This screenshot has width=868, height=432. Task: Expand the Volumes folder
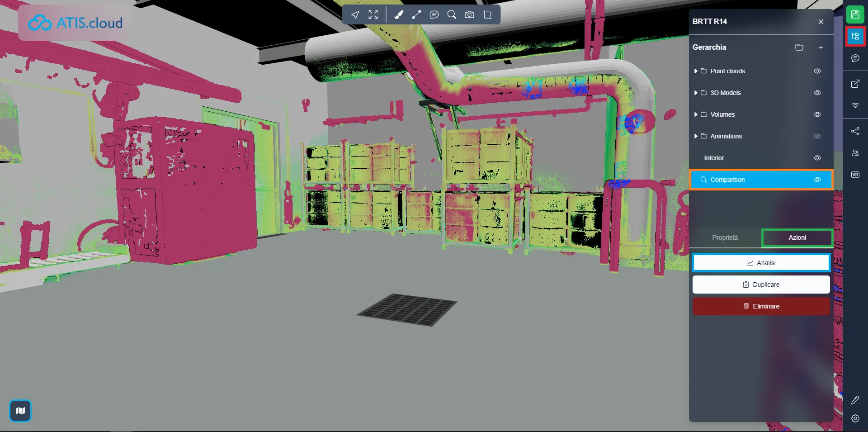pyautogui.click(x=696, y=114)
